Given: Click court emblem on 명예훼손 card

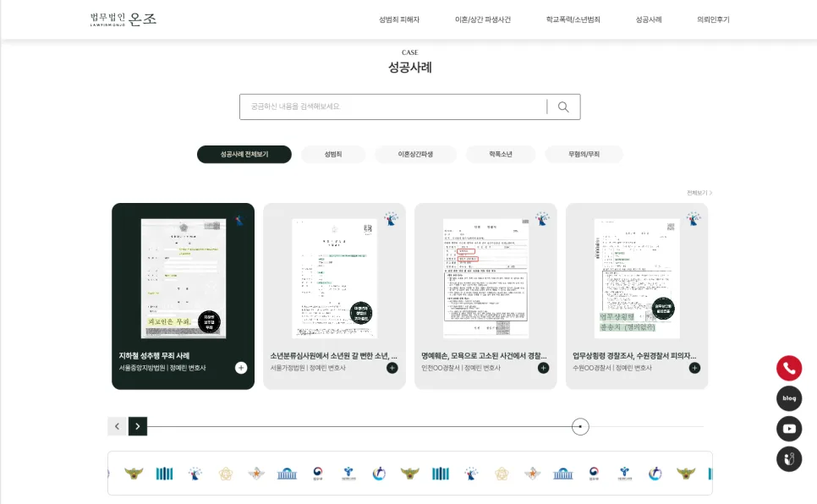Looking at the screenshot, I should [542, 218].
